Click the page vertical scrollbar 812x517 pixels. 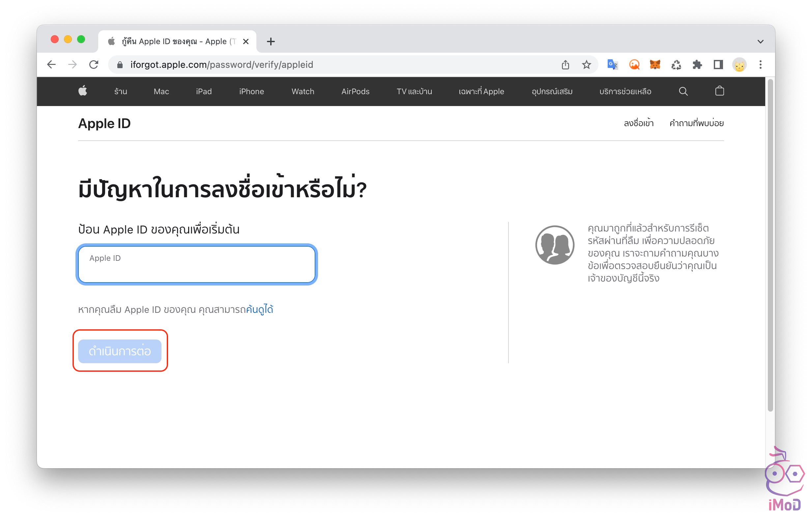click(770, 245)
